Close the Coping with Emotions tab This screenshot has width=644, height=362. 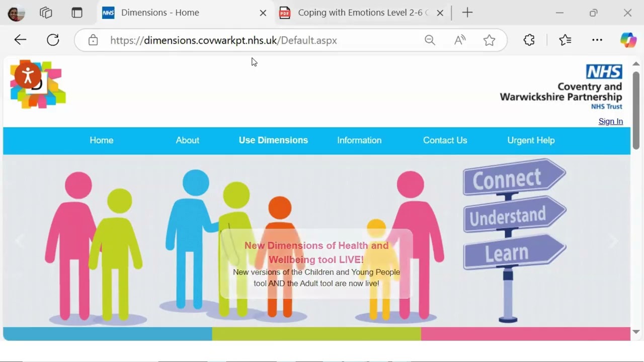tap(440, 13)
